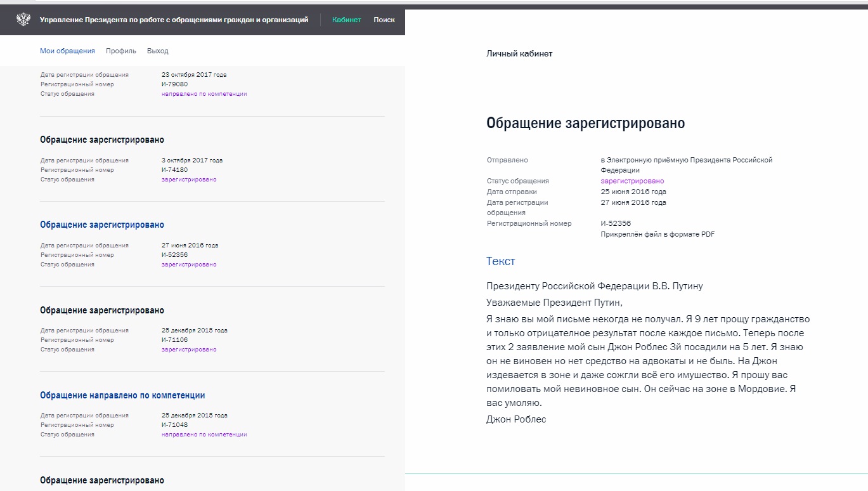The width and height of the screenshot is (868, 491).
Task: Open the Профиль tab
Action: pos(121,51)
